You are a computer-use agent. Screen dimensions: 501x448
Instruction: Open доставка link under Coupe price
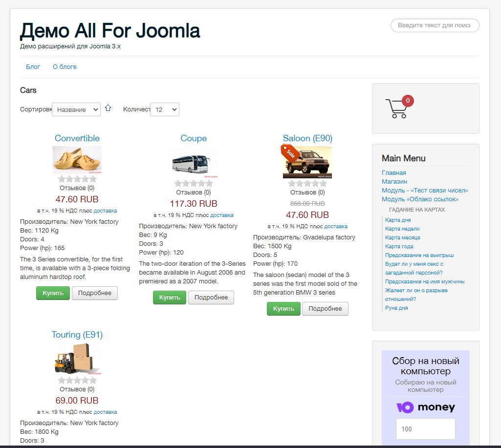[x=222, y=215]
